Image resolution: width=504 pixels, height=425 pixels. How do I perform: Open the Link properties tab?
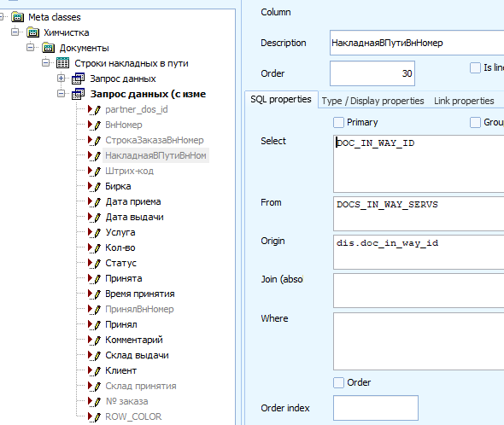(464, 101)
